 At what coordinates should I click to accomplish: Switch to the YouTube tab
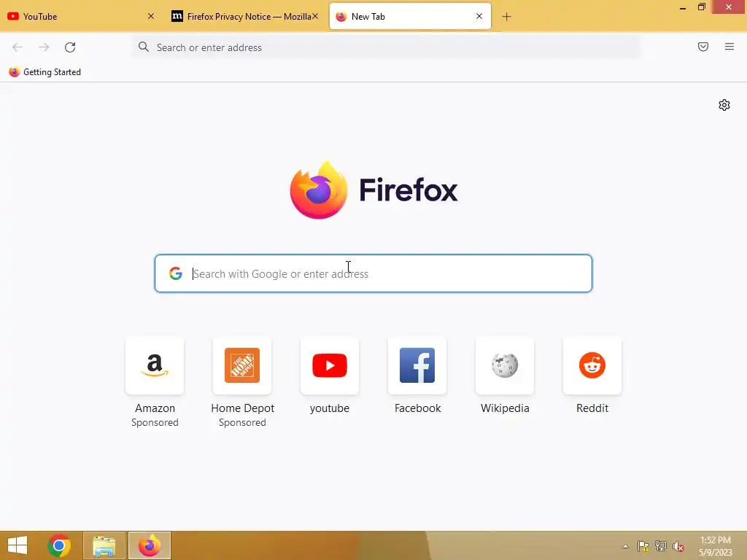[81, 16]
